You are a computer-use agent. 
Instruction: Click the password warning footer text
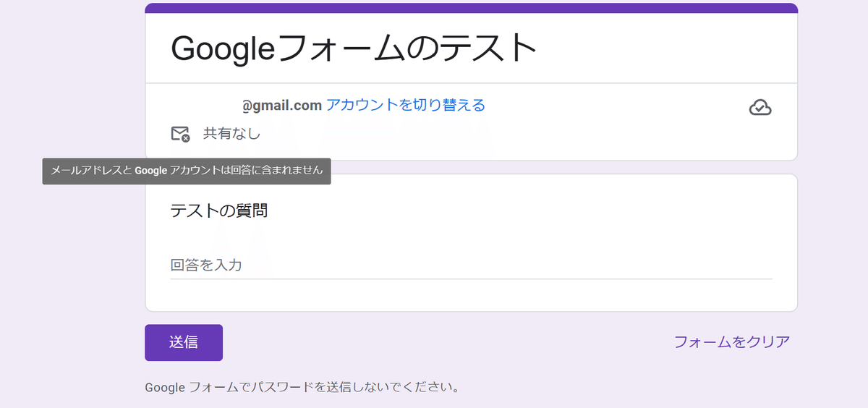(302, 387)
